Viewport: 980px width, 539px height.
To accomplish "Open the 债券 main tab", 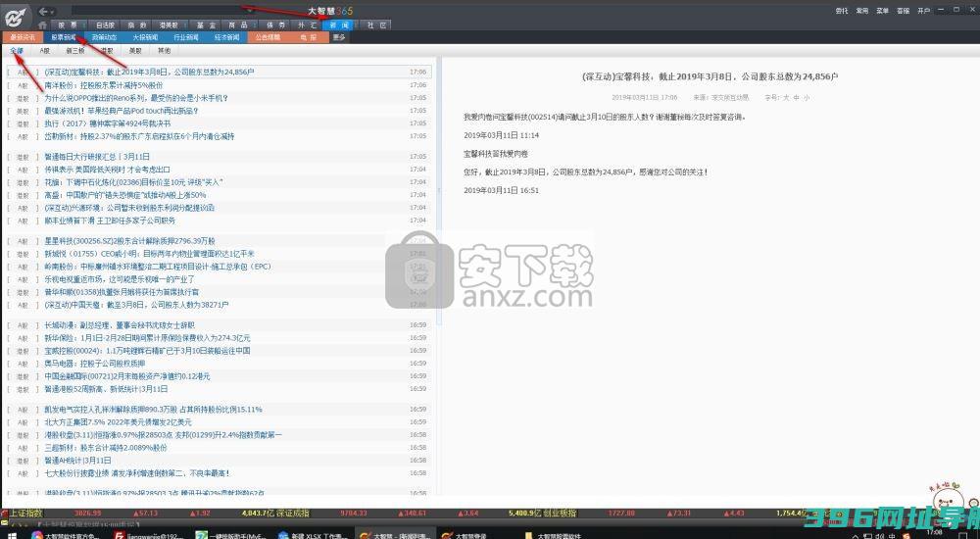I will 275,25.
